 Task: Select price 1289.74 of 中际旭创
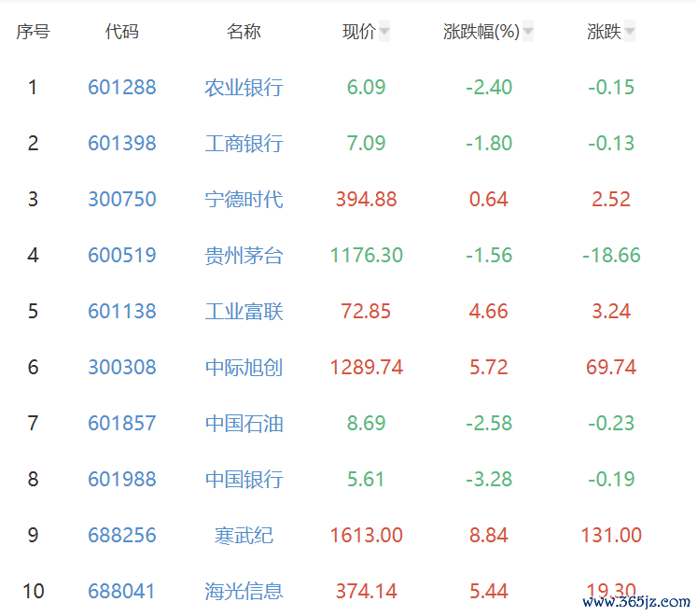(367, 368)
